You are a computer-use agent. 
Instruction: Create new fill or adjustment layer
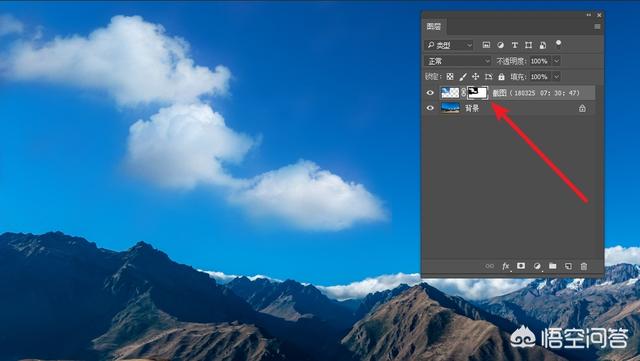pyautogui.click(x=537, y=266)
